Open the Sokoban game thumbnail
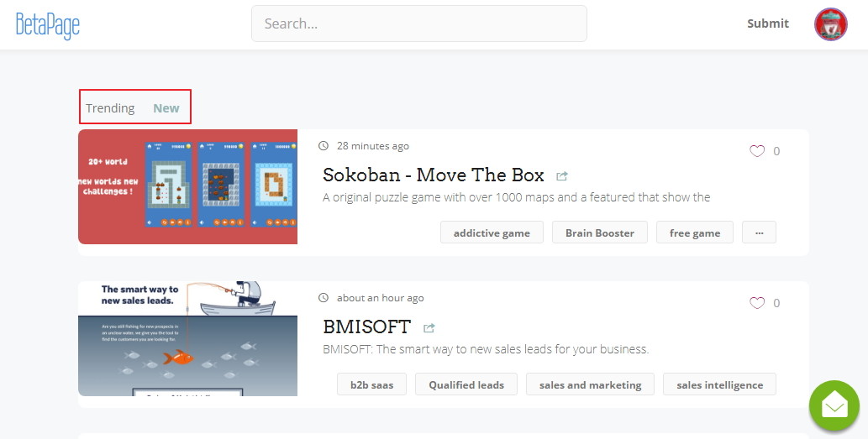Viewport: 868px width, 439px height. pos(187,186)
